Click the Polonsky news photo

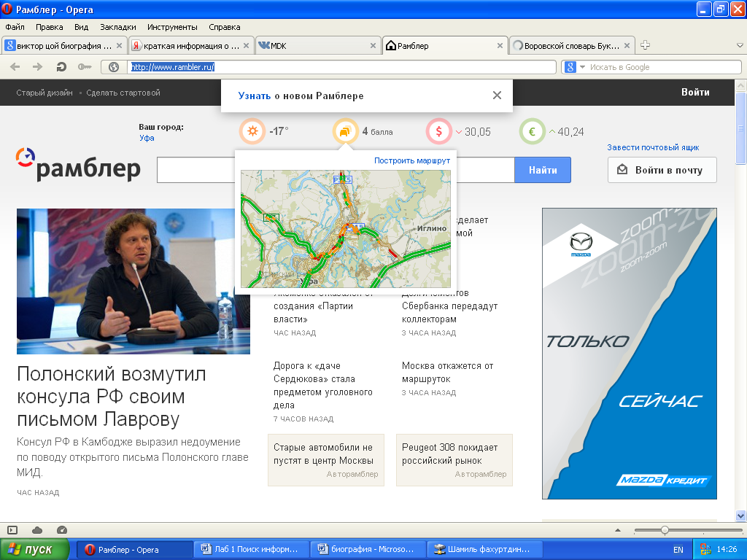[133, 281]
